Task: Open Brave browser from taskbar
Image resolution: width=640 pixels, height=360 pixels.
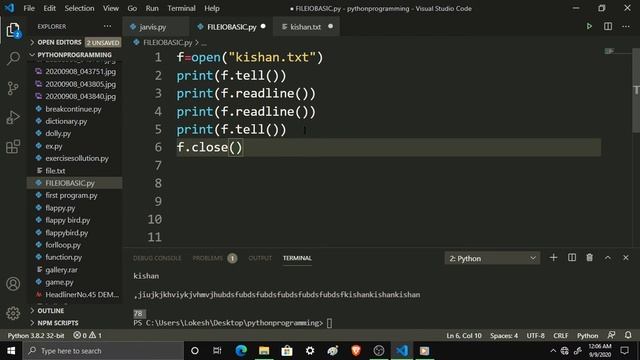Action: [x=356, y=351]
